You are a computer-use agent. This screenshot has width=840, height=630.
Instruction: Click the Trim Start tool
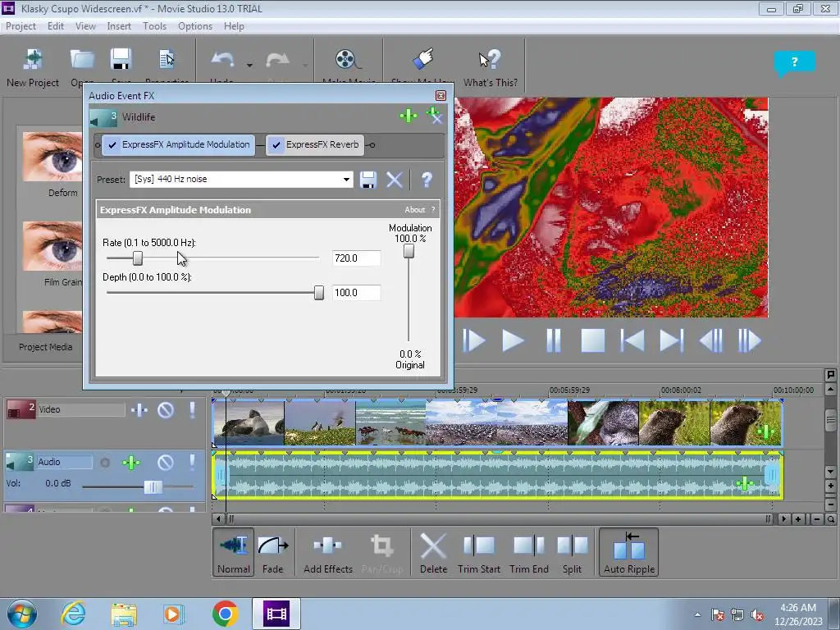coord(478,552)
